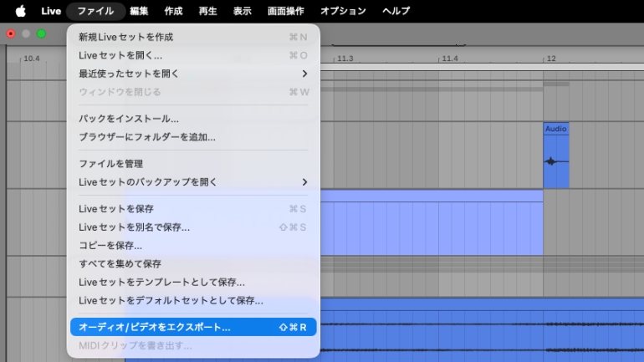
Task: Choose Liveセットをテンプレートとして保存...
Action: [x=193, y=282]
